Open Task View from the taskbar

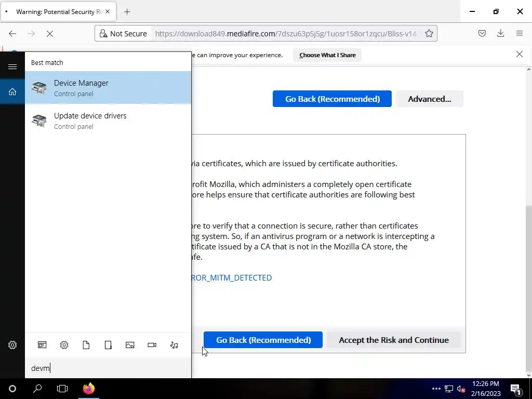point(62,389)
